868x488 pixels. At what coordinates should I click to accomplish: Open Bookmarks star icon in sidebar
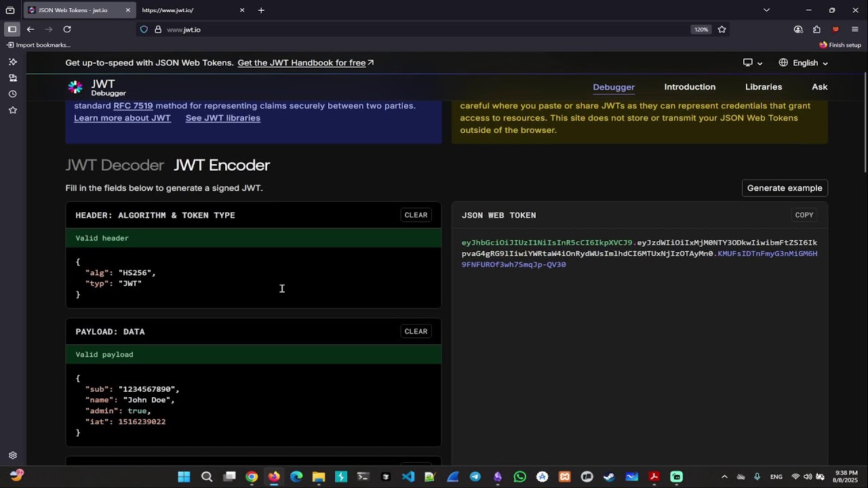tap(13, 110)
